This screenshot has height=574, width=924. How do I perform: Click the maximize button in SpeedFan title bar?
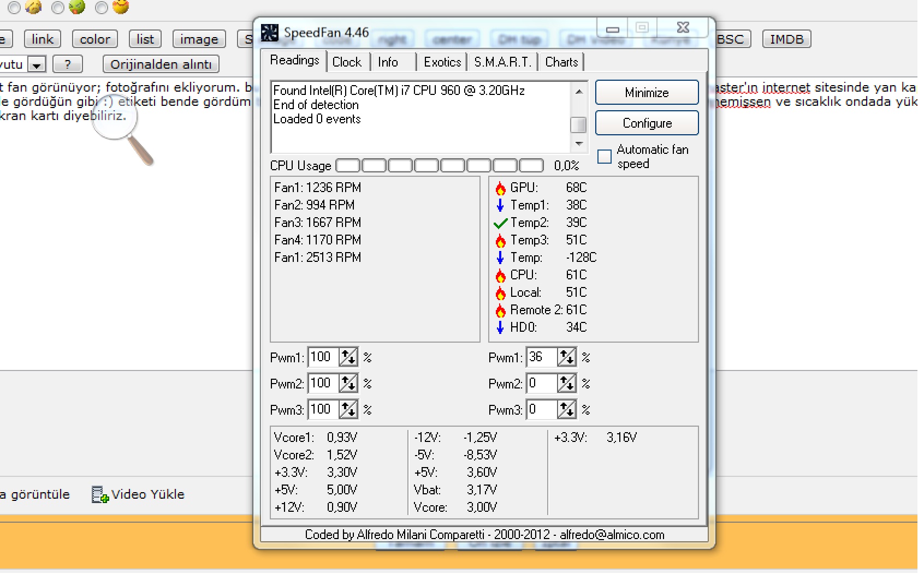(642, 27)
